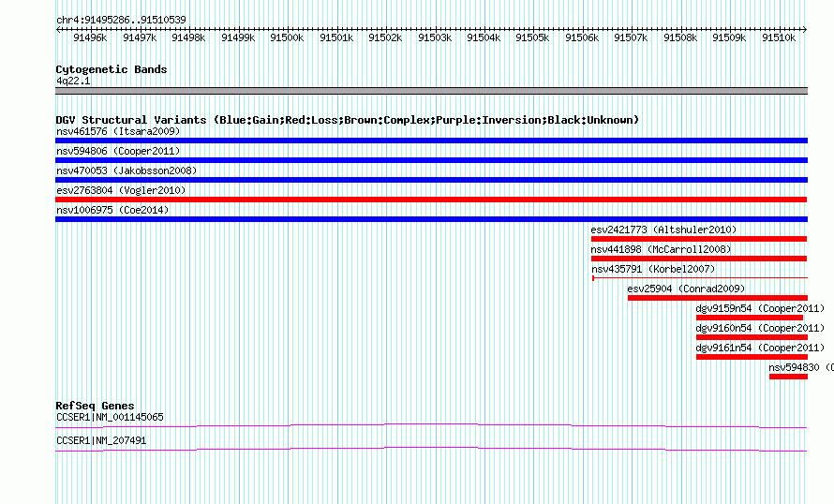Open gene label CCSER1|NM_001145065
This screenshot has width=834, height=504.
[110, 417]
